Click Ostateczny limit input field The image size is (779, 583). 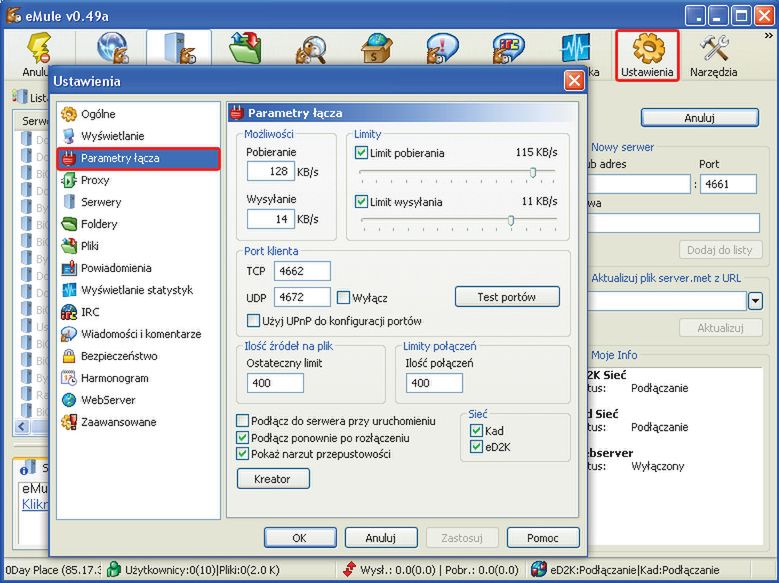(275, 383)
